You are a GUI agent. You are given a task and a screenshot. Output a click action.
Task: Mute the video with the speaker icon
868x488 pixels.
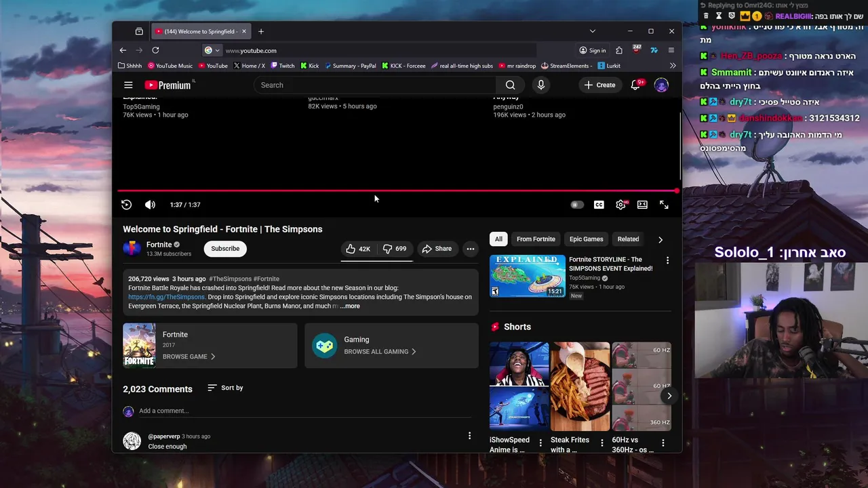[x=150, y=205]
